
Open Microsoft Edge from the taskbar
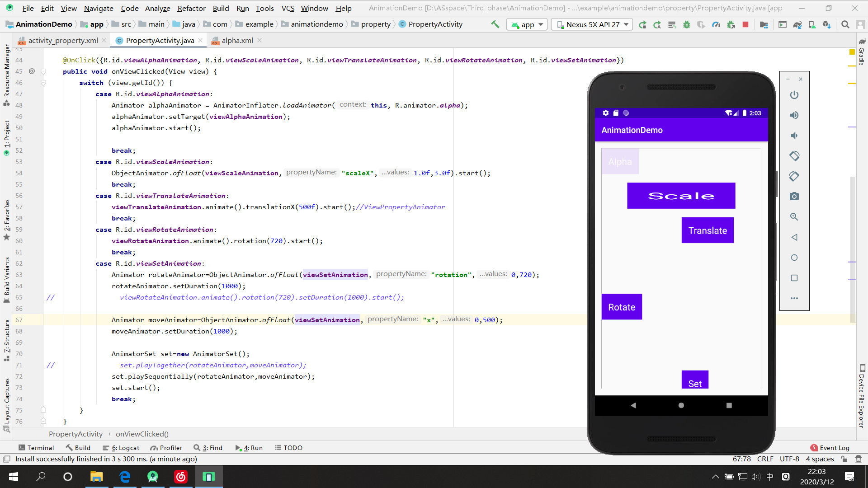(125, 477)
